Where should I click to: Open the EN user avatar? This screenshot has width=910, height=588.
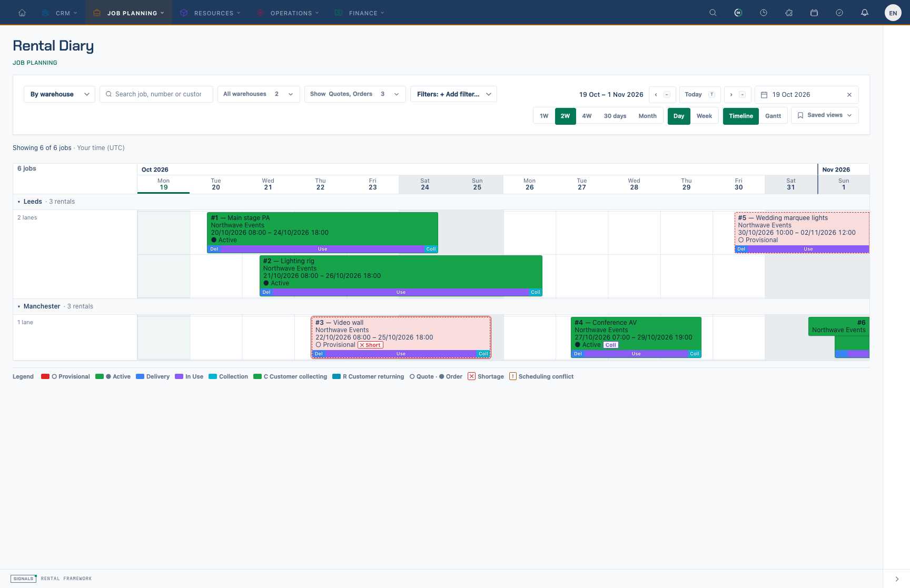pos(893,13)
